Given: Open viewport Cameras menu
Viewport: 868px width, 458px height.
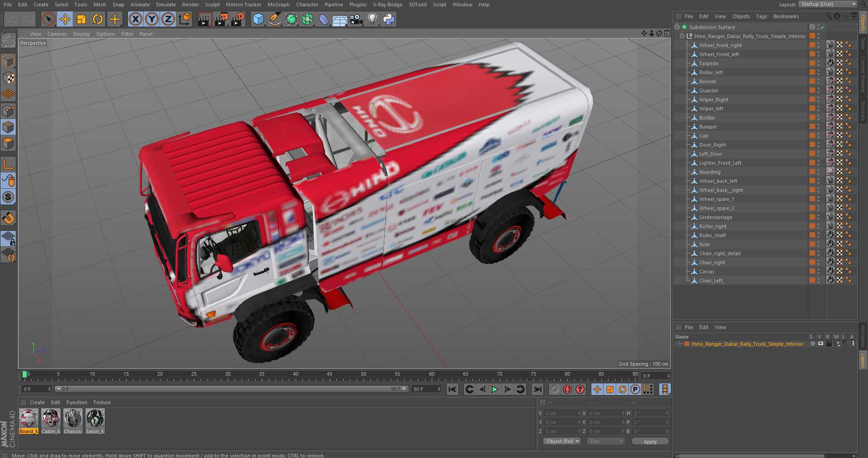Looking at the screenshot, I should 57,34.
